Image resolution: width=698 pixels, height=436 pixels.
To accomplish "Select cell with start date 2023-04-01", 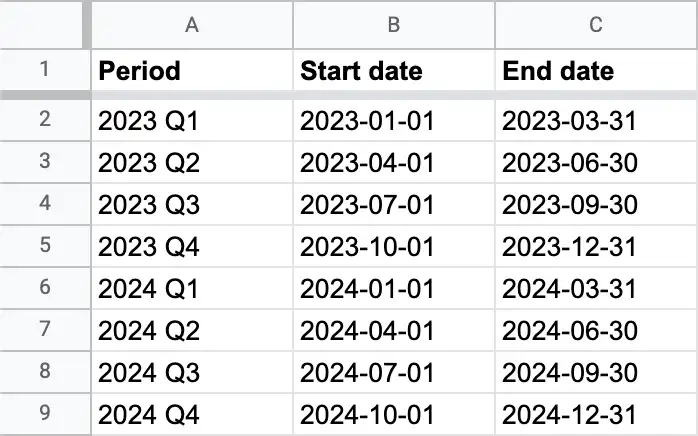I will click(x=394, y=163).
